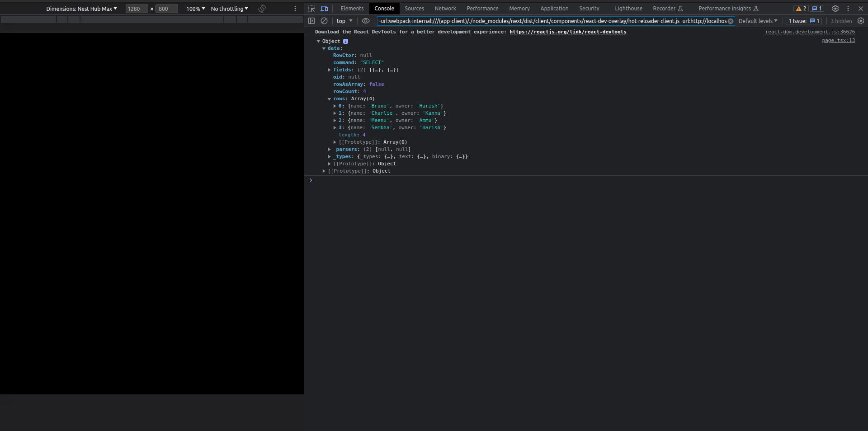
Task: Click the warnings count badge
Action: pos(801,9)
